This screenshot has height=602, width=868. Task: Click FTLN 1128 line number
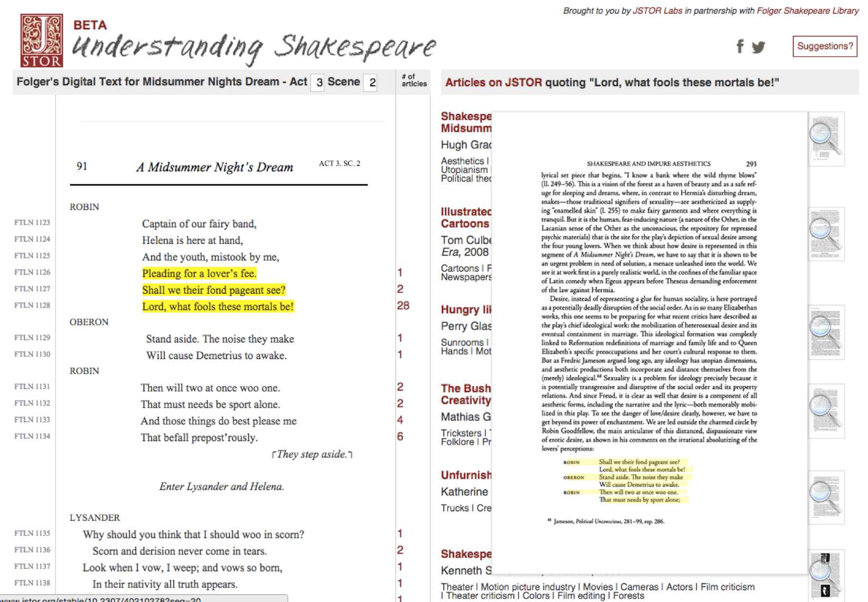point(32,305)
